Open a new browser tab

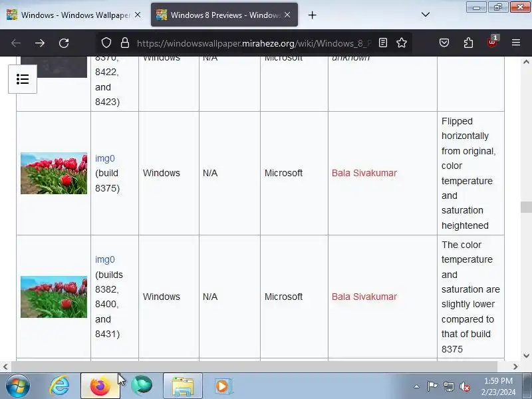point(312,15)
